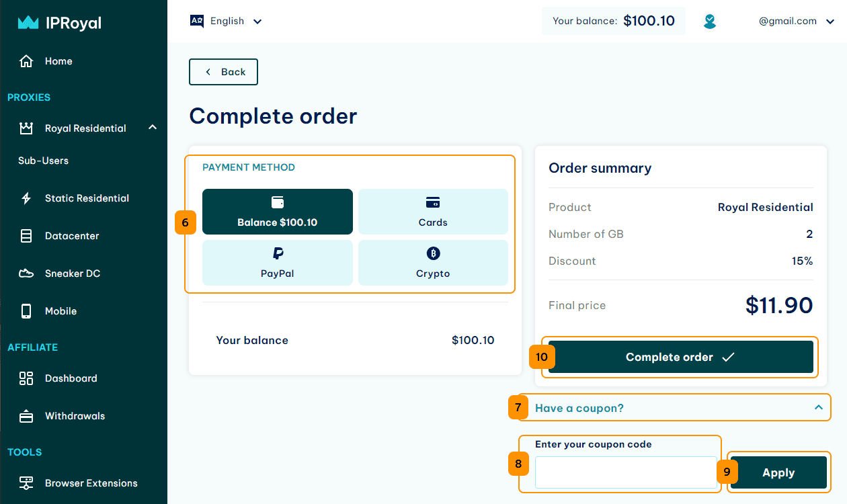Click the coupon code input field
Screen dimensions: 847x504
click(x=626, y=472)
